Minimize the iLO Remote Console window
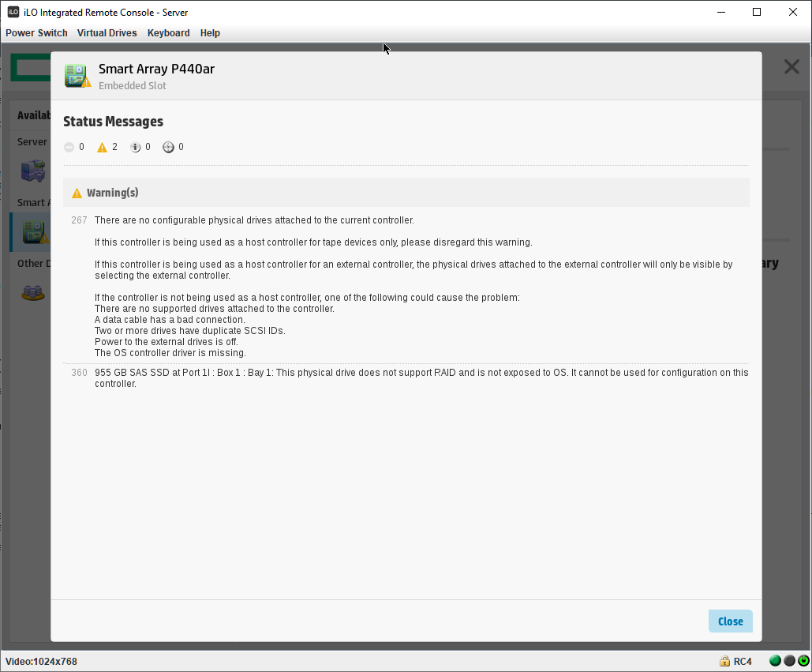Screen dimensions: 812x672 click(721, 12)
